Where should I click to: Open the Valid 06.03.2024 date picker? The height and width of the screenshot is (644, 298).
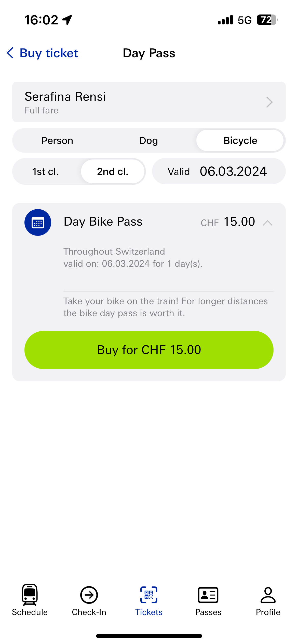(219, 171)
